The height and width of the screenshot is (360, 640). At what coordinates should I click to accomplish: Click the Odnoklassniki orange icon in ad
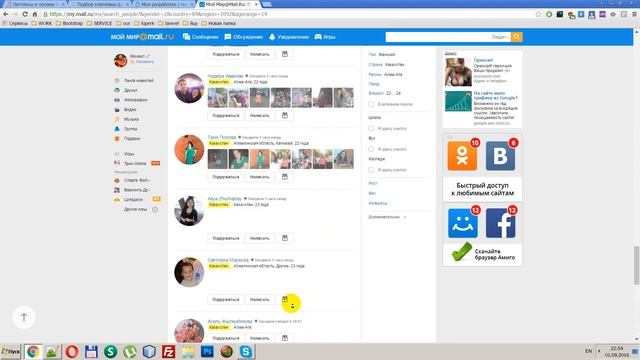(x=462, y=156)
